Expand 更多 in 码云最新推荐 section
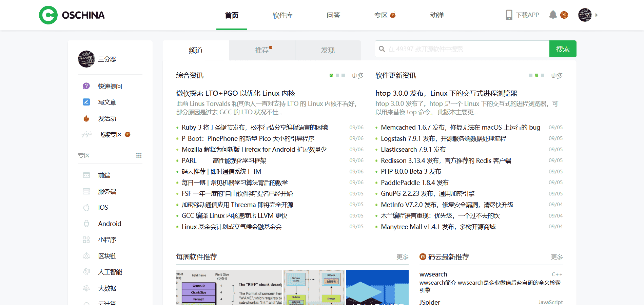 [x=557, y=257]
